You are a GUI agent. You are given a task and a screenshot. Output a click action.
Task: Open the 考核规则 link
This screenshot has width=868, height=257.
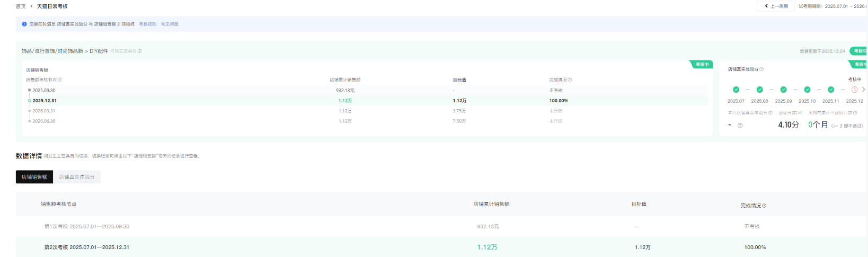pos(147,24)
